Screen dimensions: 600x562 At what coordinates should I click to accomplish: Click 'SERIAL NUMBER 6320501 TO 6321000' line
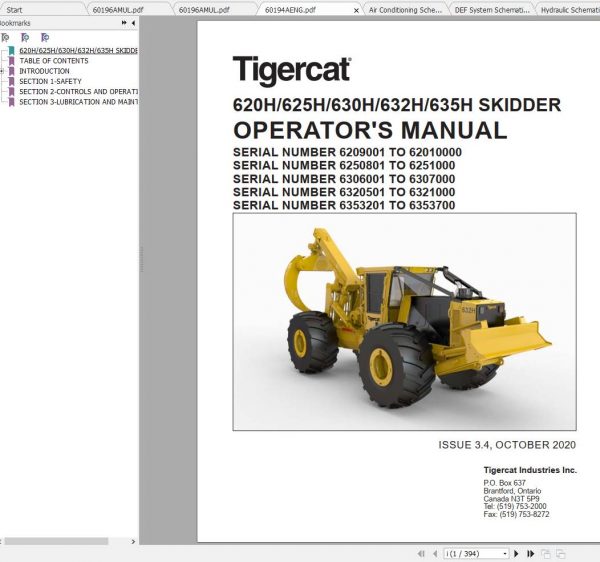click(344, 192)
